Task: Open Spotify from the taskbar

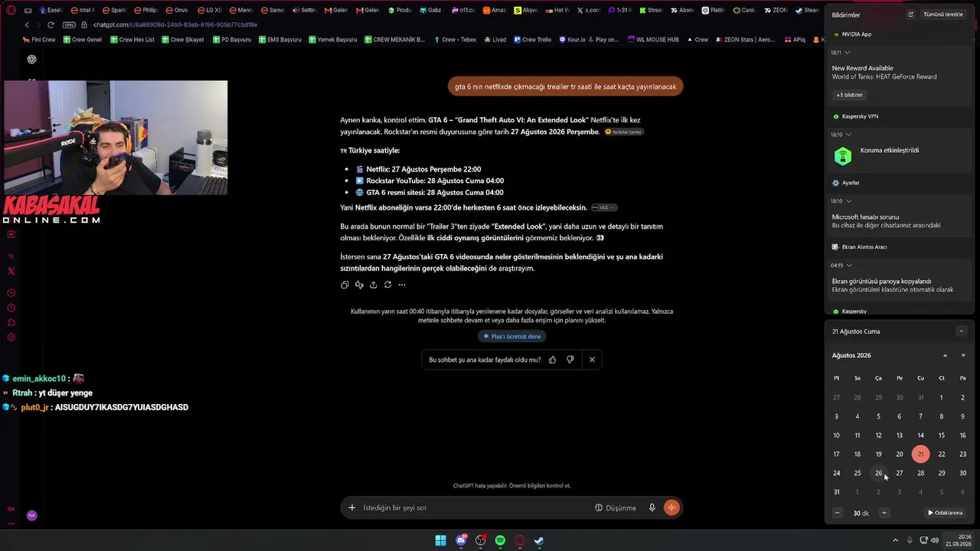Action: (x=500, y=540)
